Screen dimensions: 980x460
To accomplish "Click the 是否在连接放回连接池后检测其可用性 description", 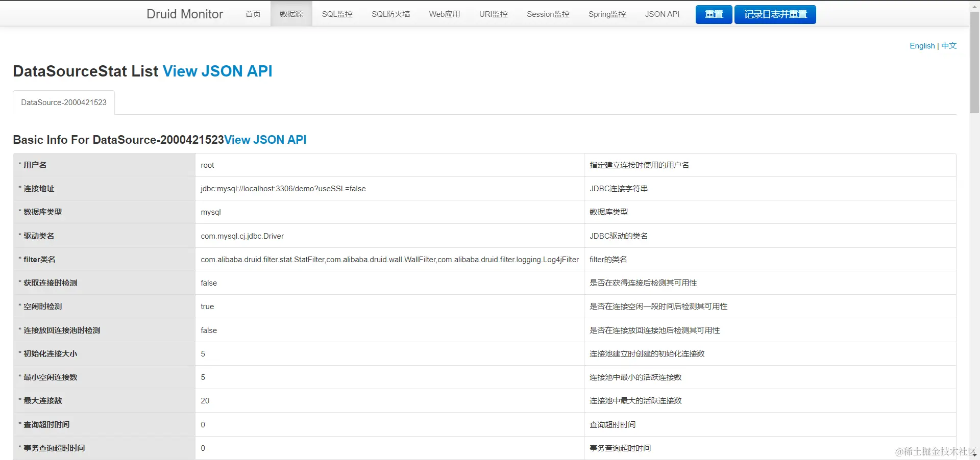I will click(x=655, y=330).
